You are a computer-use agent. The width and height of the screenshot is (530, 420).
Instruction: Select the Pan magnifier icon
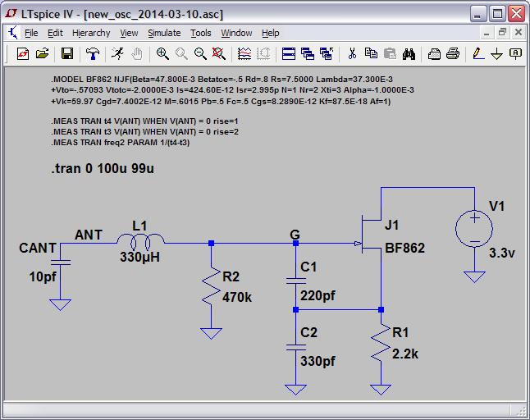click(181, 53)
